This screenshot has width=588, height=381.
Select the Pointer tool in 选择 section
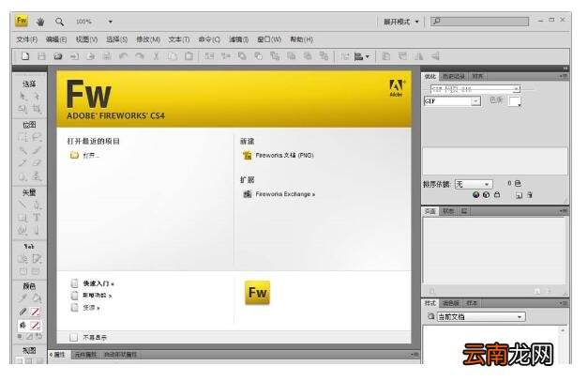click(x=23, y=97)
